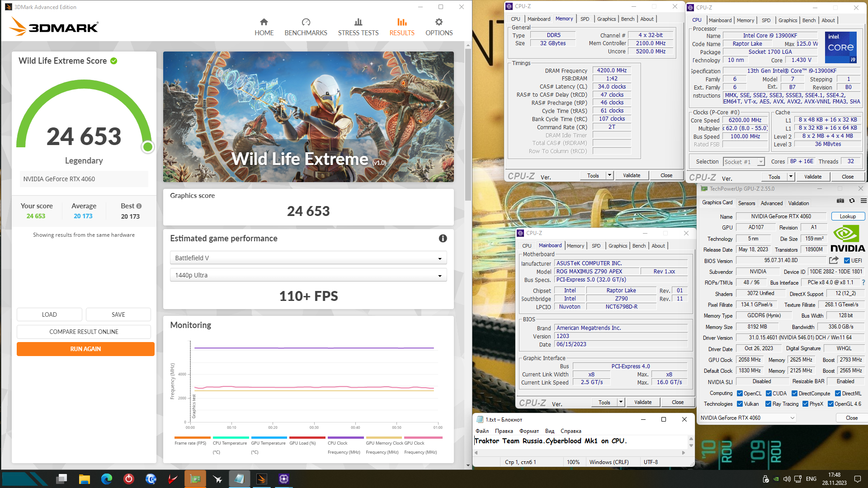Image resolution: width=868 pixels, height=488 pixels.
Task: Click the volume icon in system tray
Action: (x=787, y=479)
